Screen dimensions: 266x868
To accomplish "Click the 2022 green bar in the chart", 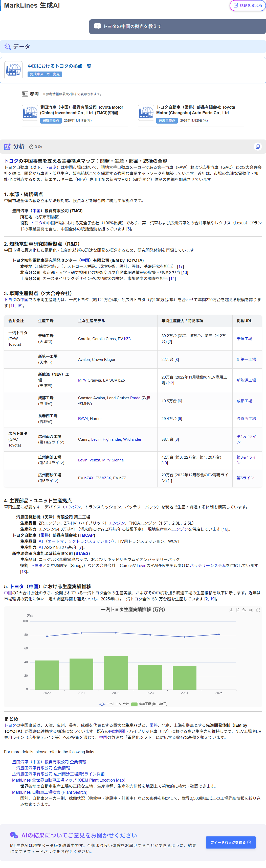I will pos(116,673).
